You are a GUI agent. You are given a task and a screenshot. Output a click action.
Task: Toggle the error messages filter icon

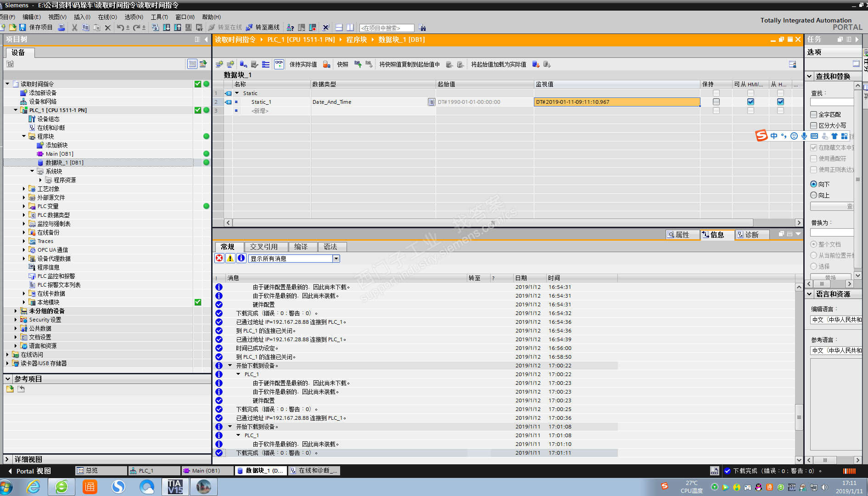click(x=219, y=258)
